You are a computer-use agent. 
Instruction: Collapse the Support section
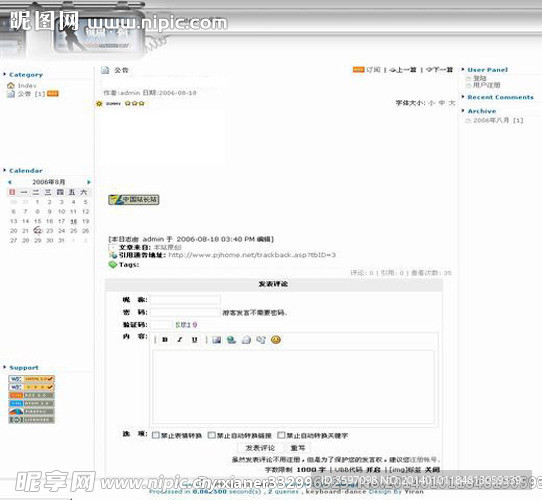(x=4, y=367)
